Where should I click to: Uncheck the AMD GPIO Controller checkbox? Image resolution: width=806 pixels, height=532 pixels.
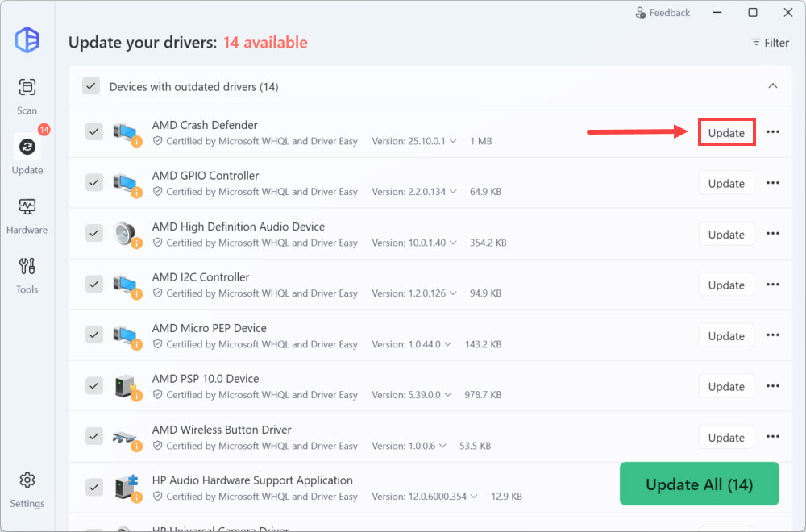coord(94,183)
